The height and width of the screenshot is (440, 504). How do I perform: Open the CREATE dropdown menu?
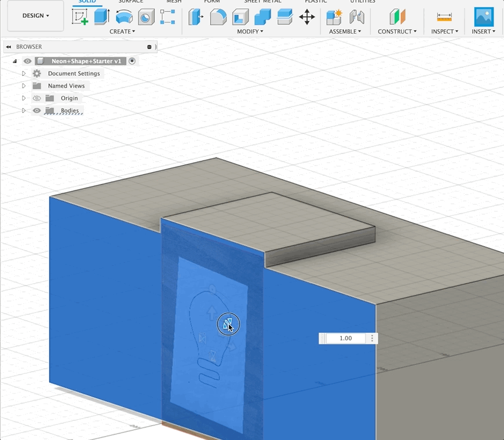coord(123,31)
